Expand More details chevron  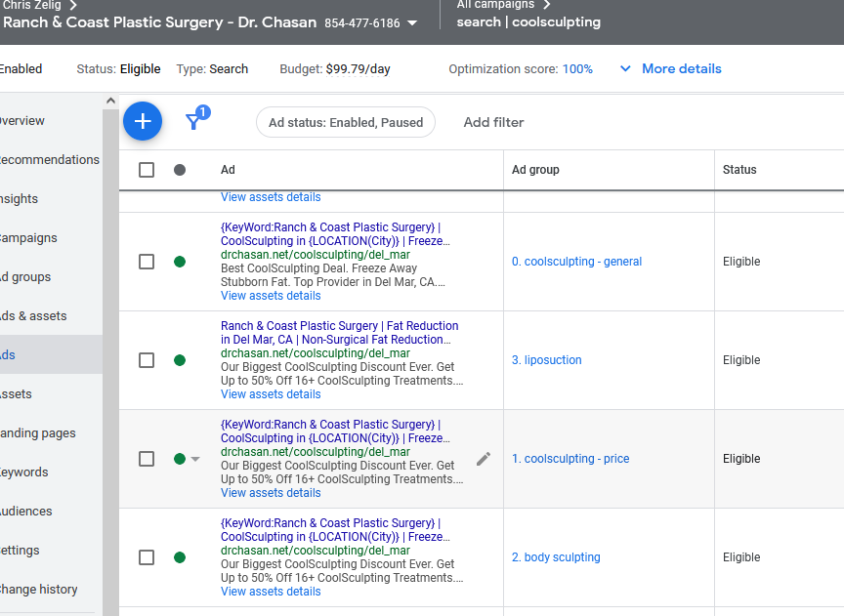[625, 69]
